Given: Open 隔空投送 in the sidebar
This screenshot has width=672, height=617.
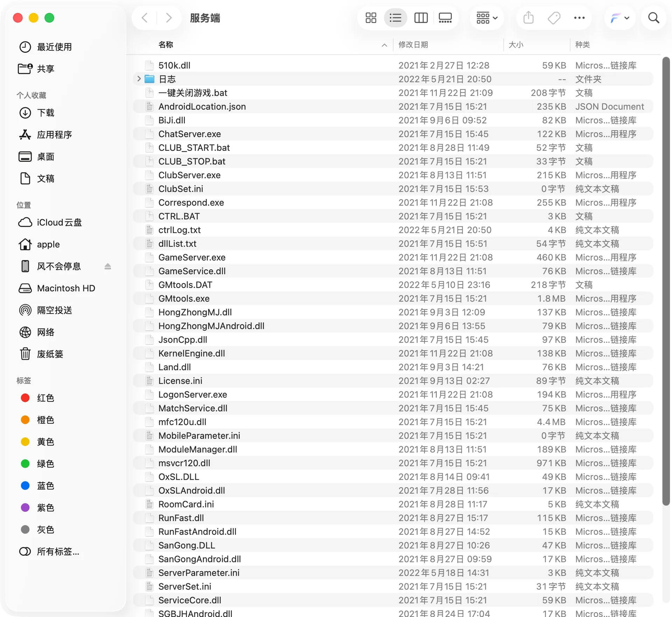Looking at the screenshot, I should 45,310.
